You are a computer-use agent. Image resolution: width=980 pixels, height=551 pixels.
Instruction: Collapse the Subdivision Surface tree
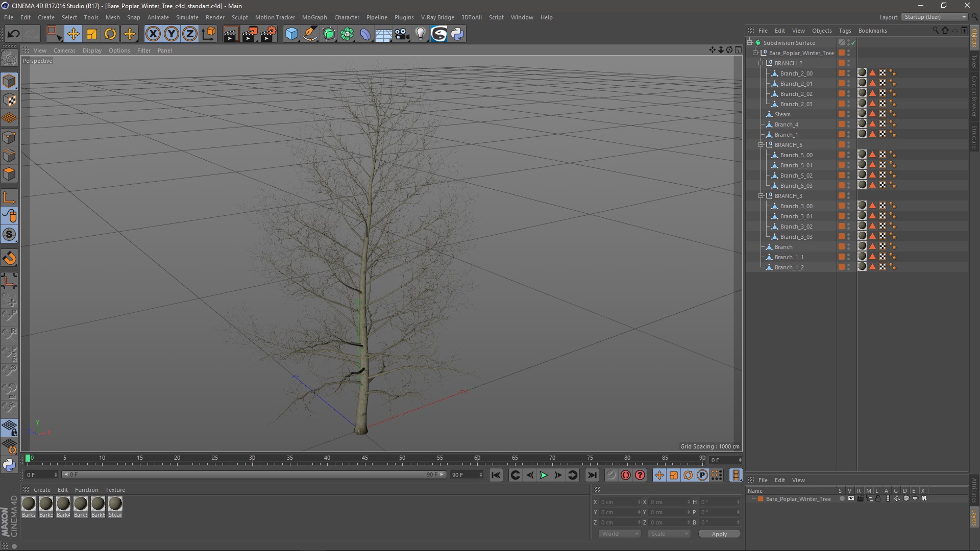click(750, 43)
